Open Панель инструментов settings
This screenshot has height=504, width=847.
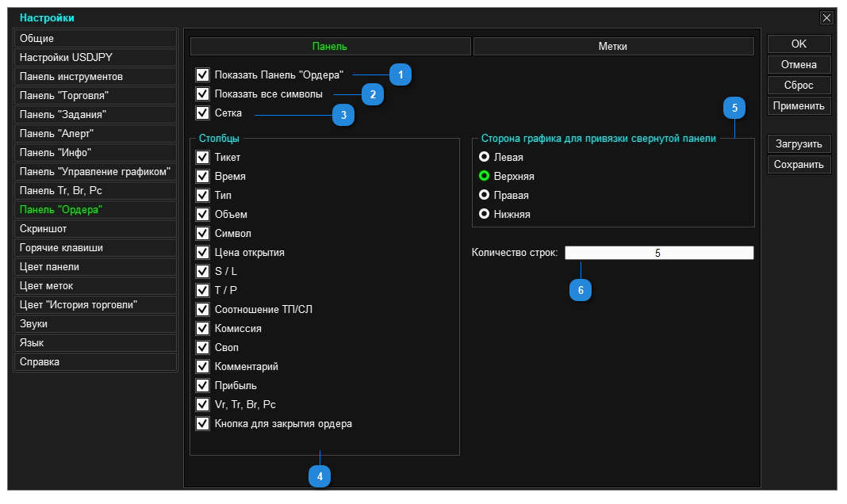[x=96, y=77]
